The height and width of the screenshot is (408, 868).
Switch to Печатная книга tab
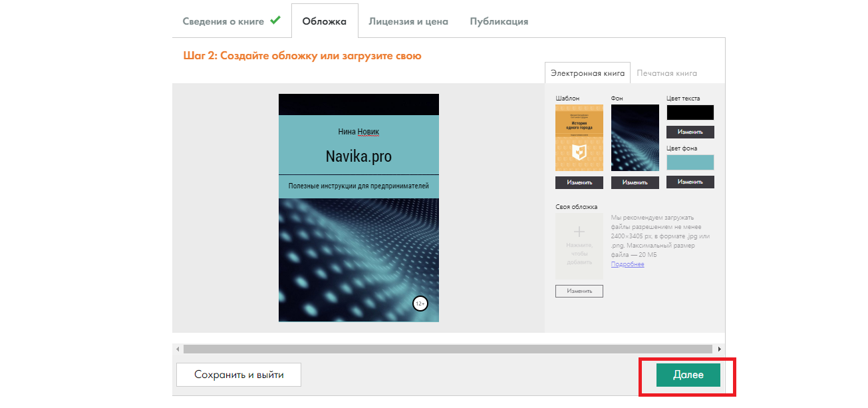pos(666,73)
